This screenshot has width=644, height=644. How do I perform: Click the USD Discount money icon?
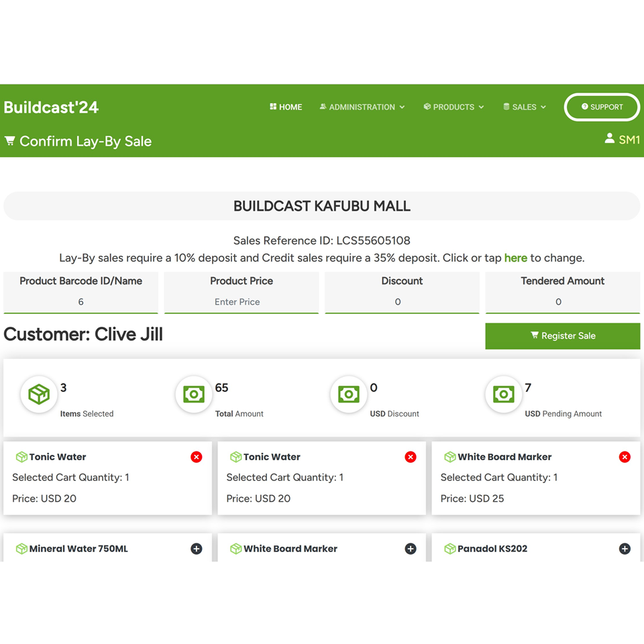(349, 394)
